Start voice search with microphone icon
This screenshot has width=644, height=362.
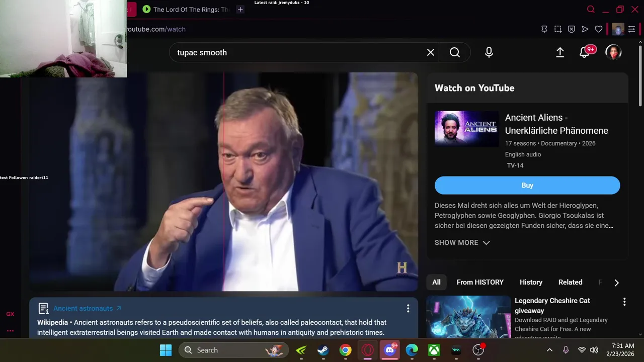[x=489, y=52]
